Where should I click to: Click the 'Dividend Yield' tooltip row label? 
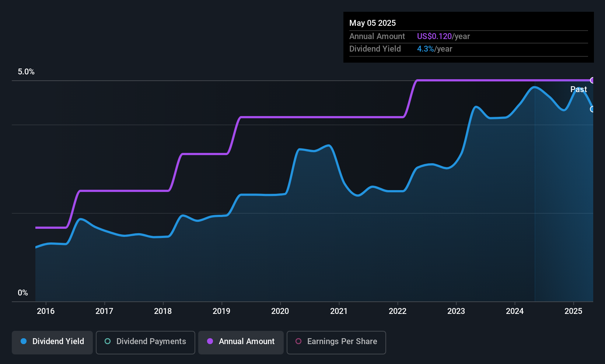375,49
